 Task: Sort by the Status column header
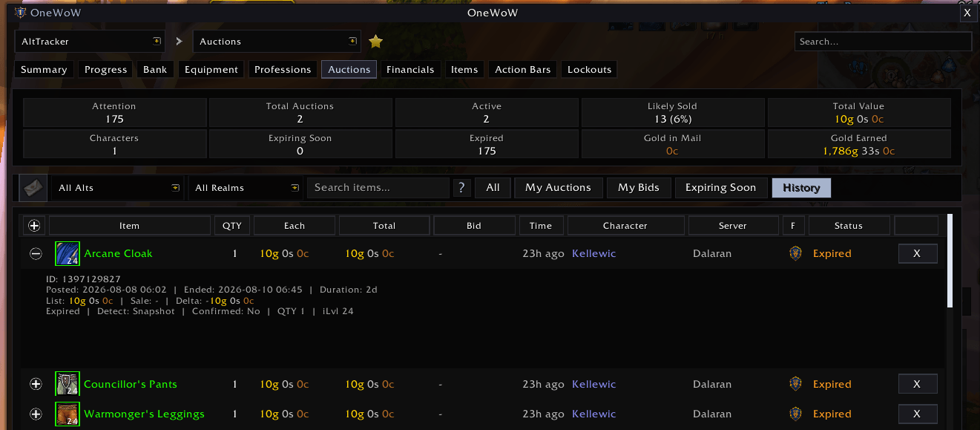[x=849, y=226]
